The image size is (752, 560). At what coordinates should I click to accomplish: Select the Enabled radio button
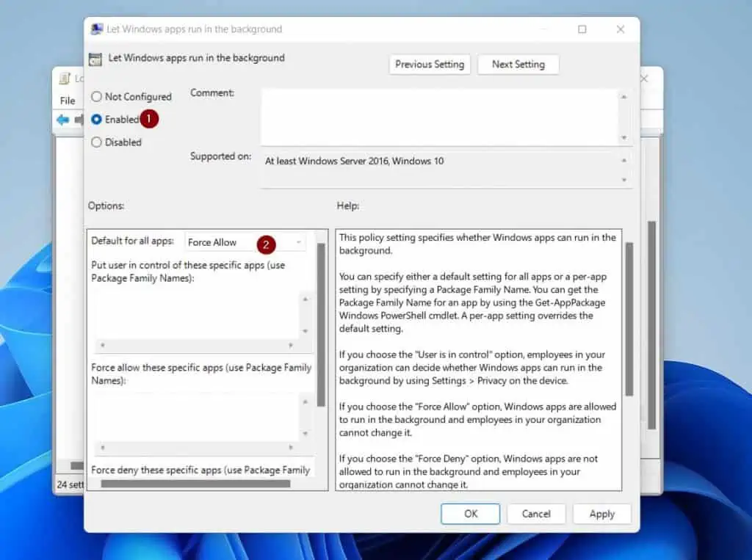pyautogui.click(x=96, y=120)
